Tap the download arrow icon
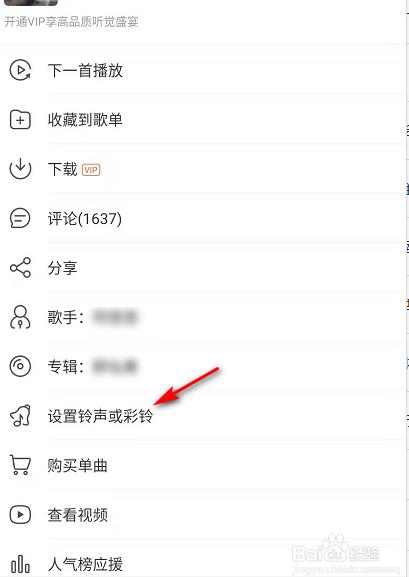This screenshot has height=577, width=409. pos(20,169)
